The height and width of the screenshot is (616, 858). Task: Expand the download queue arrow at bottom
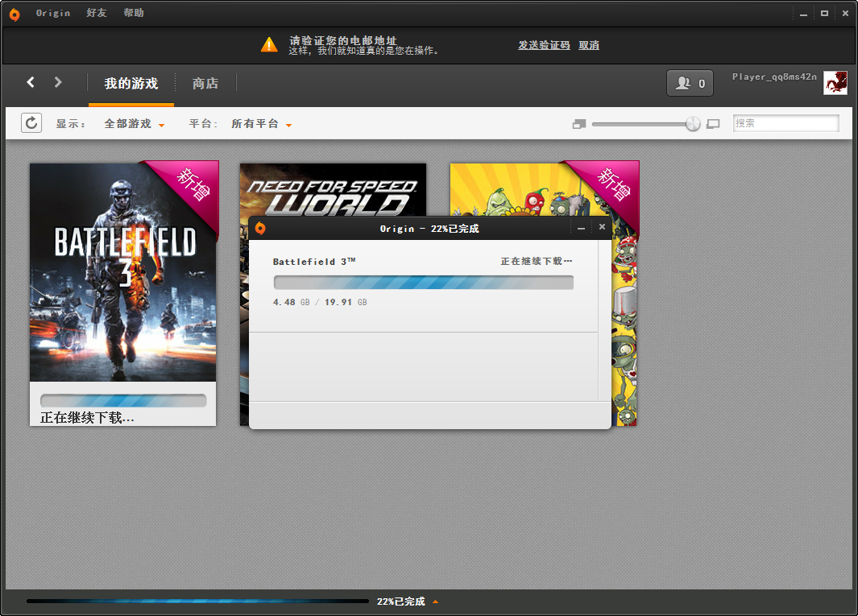[436, 602]
